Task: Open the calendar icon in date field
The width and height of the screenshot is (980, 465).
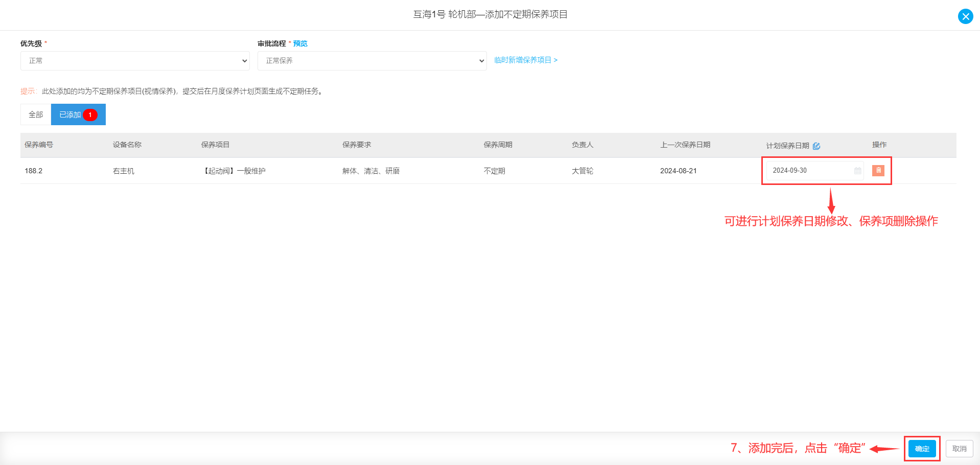Action: [857, 171]
